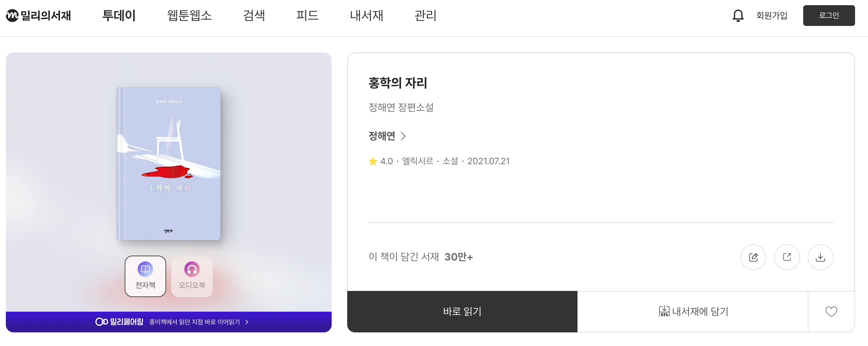Select the 전자책 (ebook) format icon
Screen dimensions: 868x346
[x=145, y=276]
